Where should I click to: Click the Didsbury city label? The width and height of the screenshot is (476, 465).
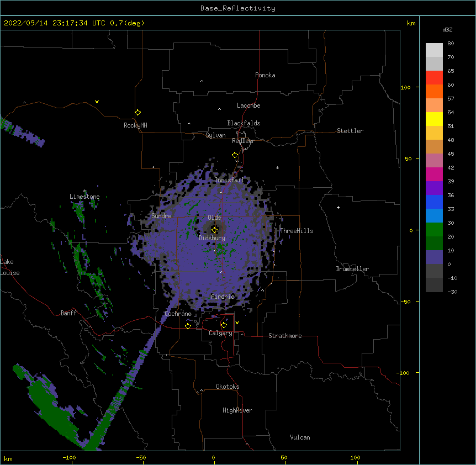click(212, 238)
